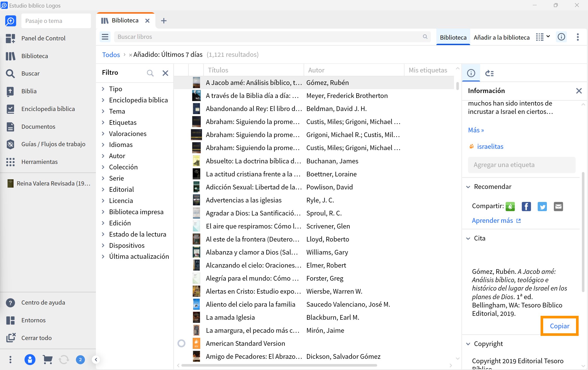This screenshot has width=588, height=370.
Task: Collapse the Cita section
Action: click(468, 238)
